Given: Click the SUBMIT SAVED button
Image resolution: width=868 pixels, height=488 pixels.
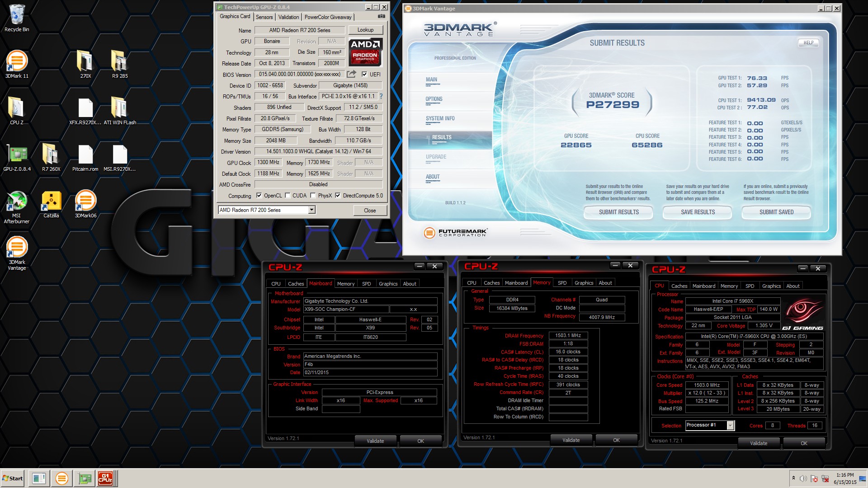Looking at the screenshot, I should pyautogui.click(x=776, y=212).
